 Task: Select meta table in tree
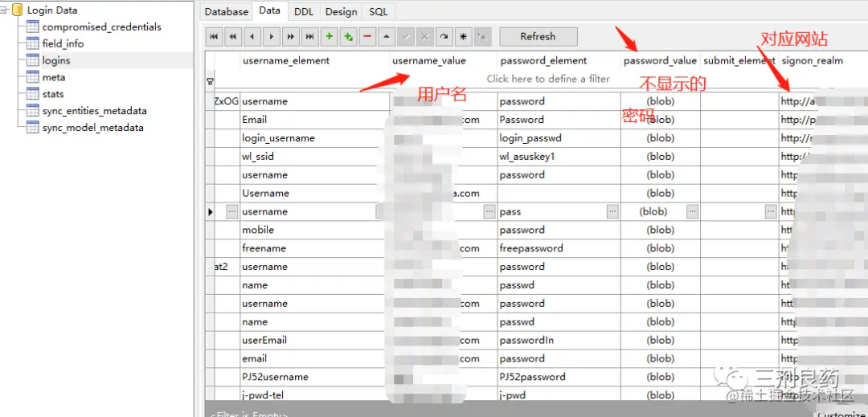point(54,77)
